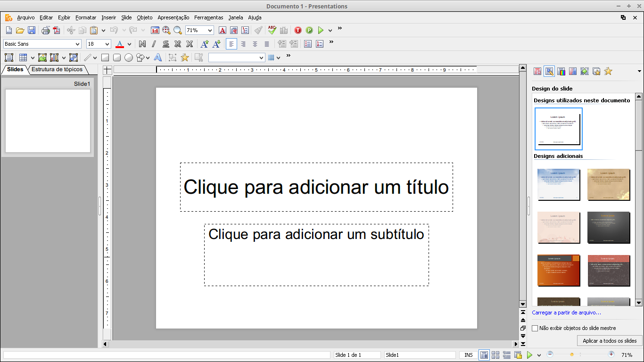Open the Formatar menu
The image size is (644, 362).
[86, 17]
